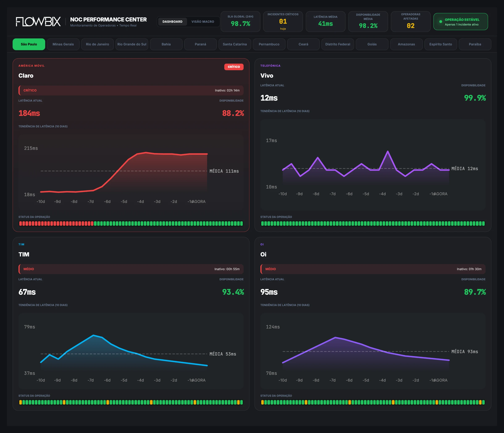Viewport: 504px width, 433px height.
Task: Click the 124ms axis label on Oi chart
Action: [273, 327]
